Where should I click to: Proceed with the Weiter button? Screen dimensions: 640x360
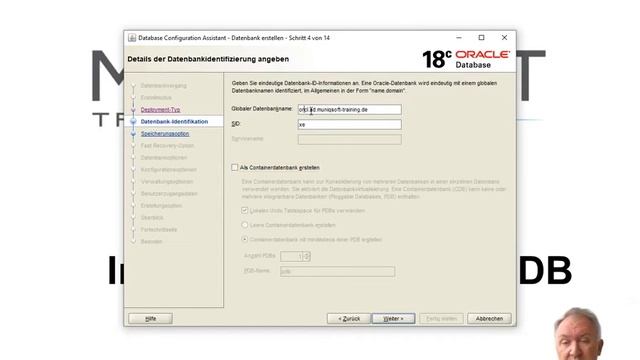click(393, 318)
